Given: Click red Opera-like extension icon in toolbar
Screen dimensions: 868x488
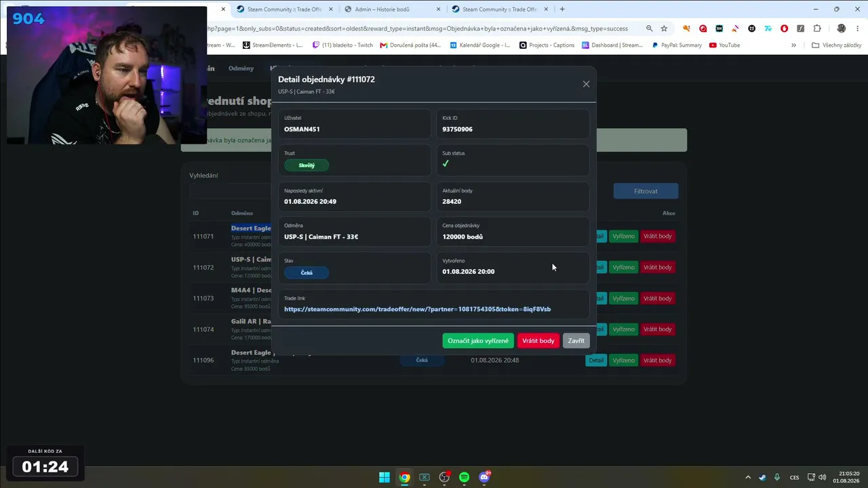Looking at the screenshot, I should (703, 28).
